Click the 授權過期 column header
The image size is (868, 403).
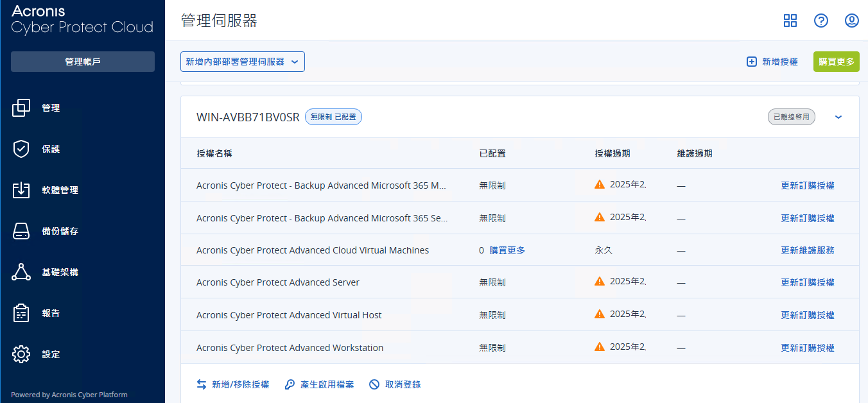612,153
